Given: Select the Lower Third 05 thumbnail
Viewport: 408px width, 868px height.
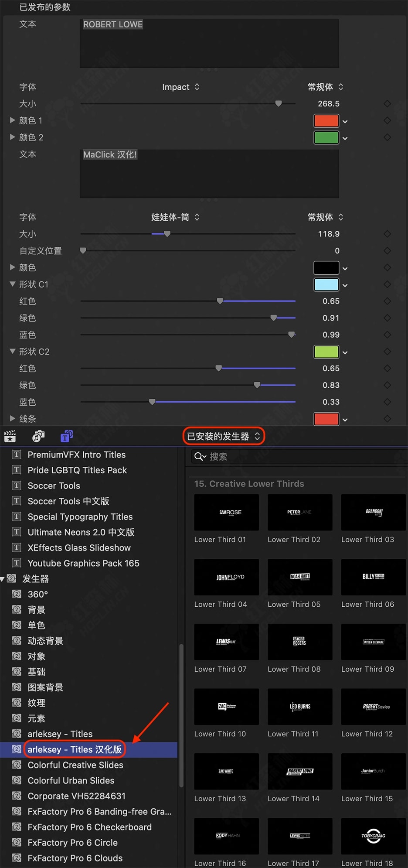Looking at the screenshot, I should coord(300,577).
